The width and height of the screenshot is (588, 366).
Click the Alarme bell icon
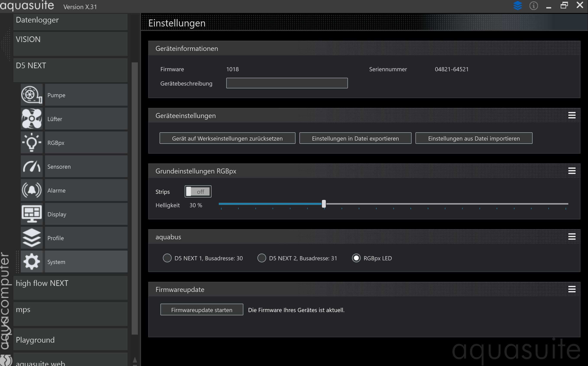coord(32,190)
